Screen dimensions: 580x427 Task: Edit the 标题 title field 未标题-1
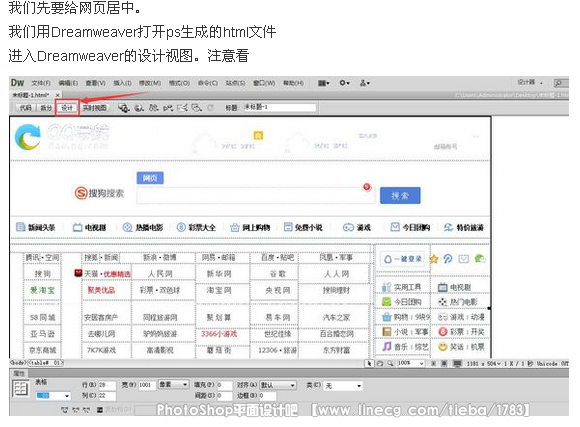(280, 107)
